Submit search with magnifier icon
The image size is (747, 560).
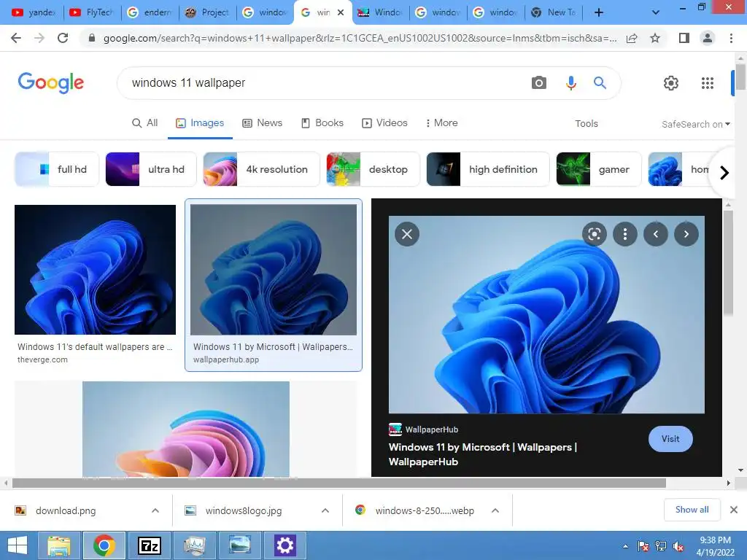click(600, 83)
